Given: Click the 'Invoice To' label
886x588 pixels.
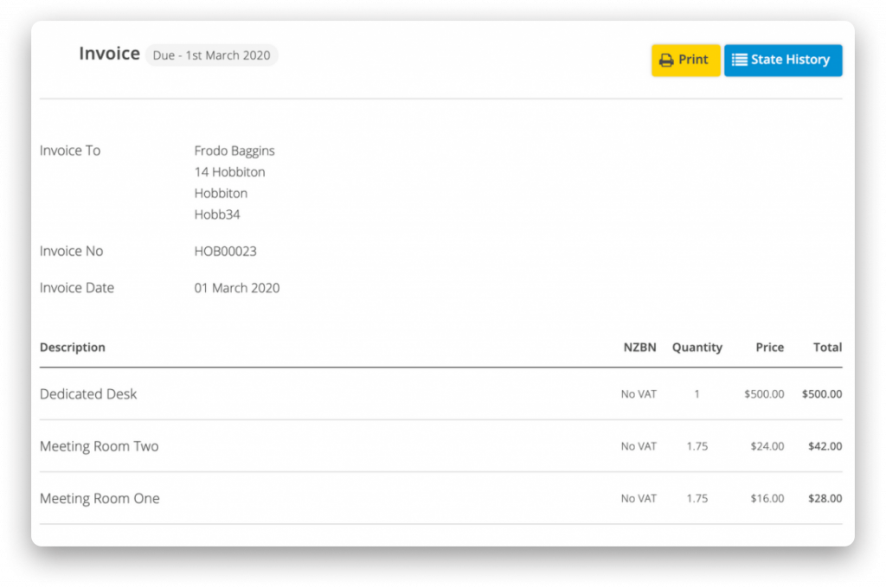Looking at the screenshot, I should click(70, 150).
